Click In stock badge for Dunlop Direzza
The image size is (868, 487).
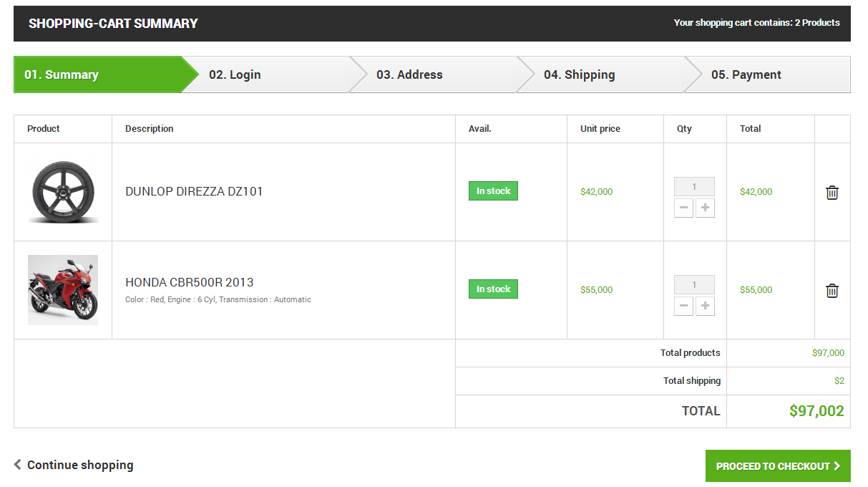pos(493,191)
